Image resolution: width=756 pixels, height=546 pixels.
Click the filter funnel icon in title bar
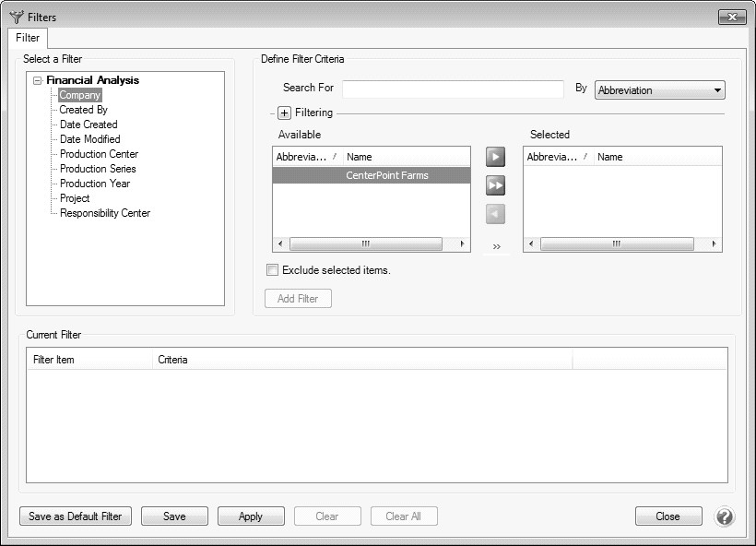click(16, 17)
